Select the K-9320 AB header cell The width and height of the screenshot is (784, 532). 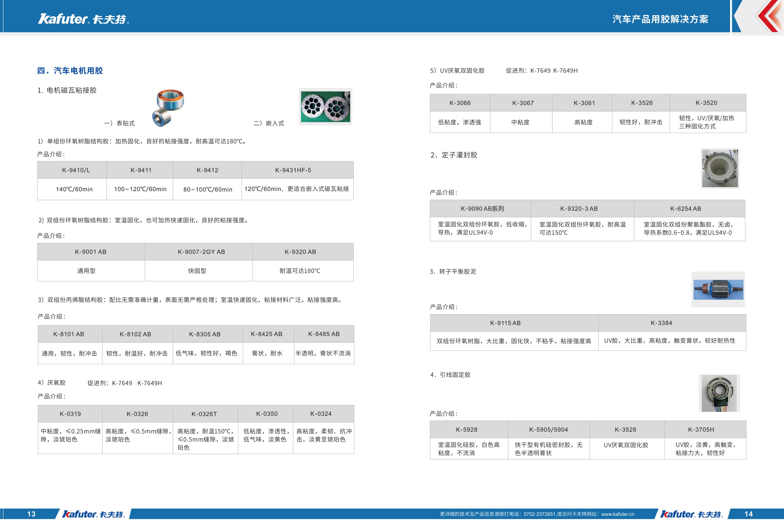coord(303,252)
